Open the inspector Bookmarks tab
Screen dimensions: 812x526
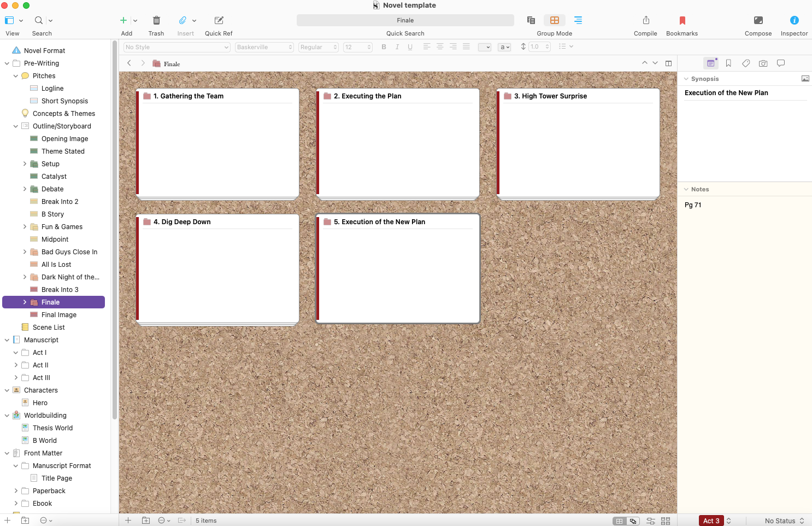(728, 63)
